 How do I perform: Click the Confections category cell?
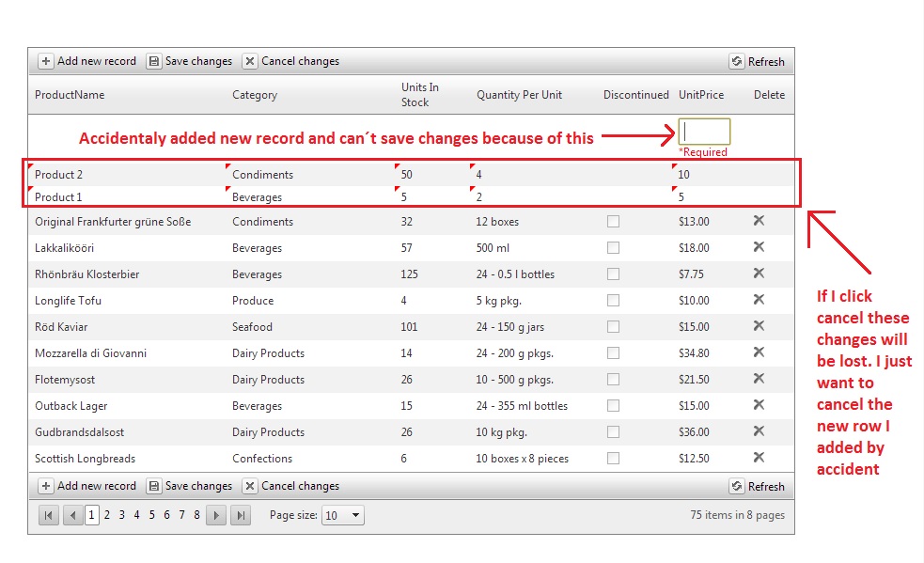[262, 459]
